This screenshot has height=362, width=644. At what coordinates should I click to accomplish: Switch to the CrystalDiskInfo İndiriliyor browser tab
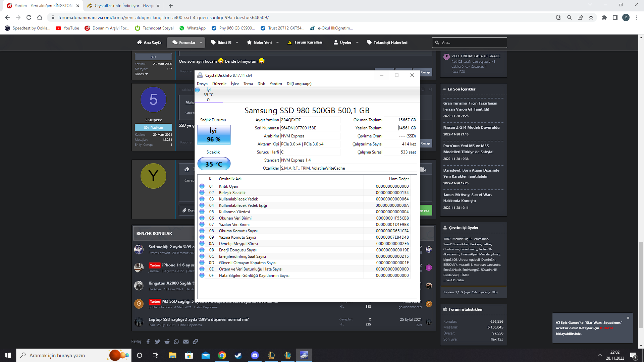tap(123, 6)
